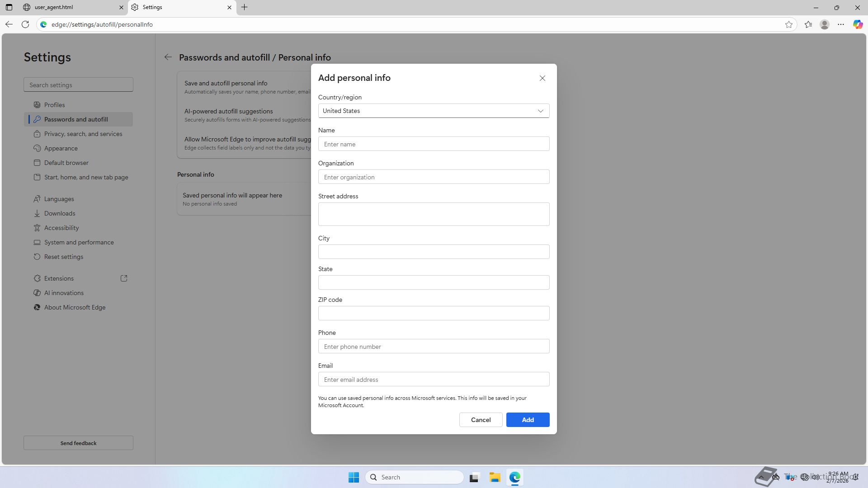Screen dimensions: 868x488
Task: Open the Favorites hub icon
Action: (808, 24)
